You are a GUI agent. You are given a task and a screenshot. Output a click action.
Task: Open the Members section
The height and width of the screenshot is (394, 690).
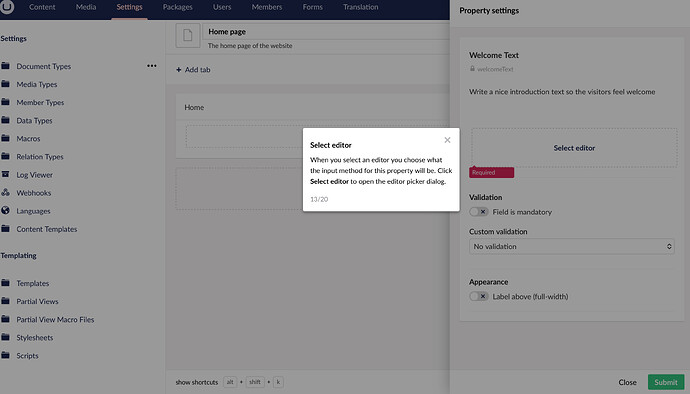pyautogui.click(x=267, y=7)
